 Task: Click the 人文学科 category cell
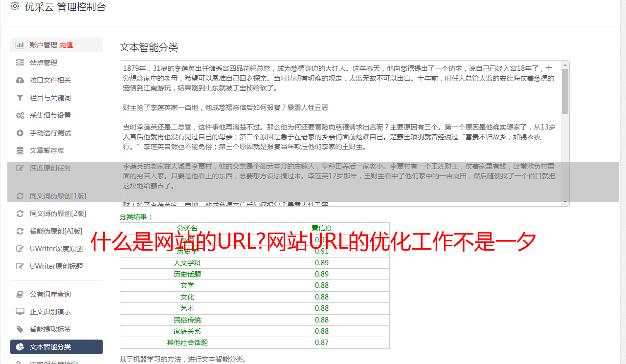point(187,263)
